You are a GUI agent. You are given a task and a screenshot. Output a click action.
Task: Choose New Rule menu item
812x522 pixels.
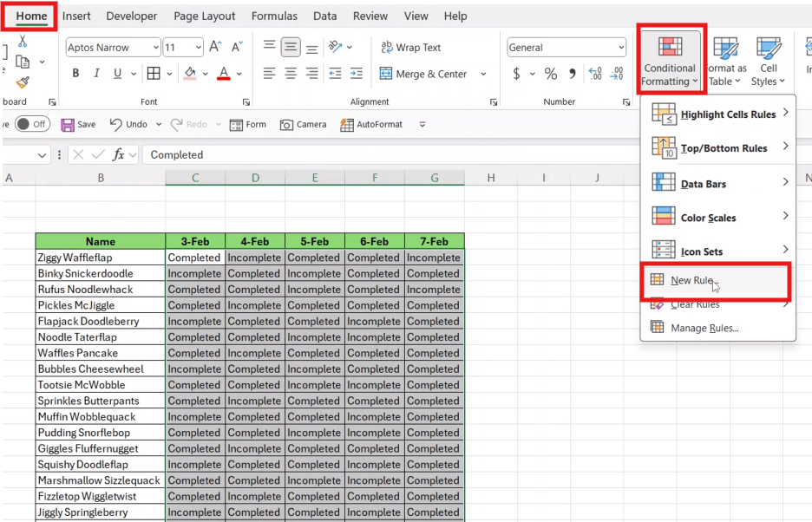[x=717, y=280]
